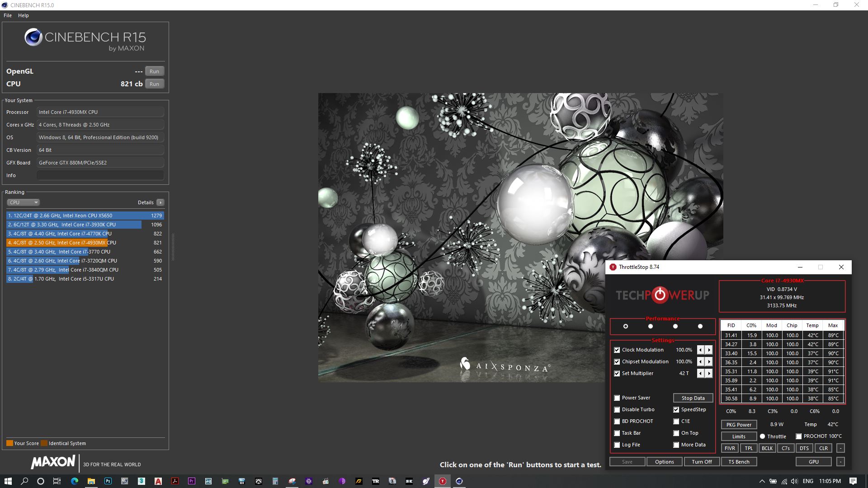Show hidden system tray icons
Viewport: 868px width, 488px height.
762,481
